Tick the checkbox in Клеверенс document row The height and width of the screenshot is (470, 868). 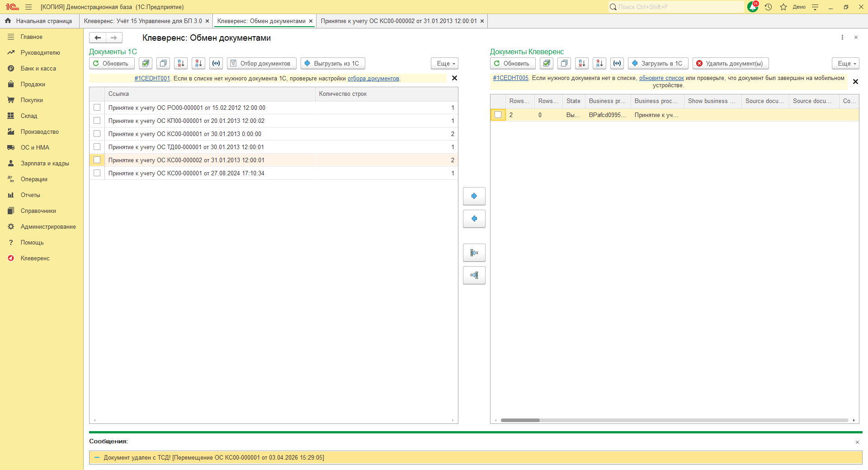(498, 115)
